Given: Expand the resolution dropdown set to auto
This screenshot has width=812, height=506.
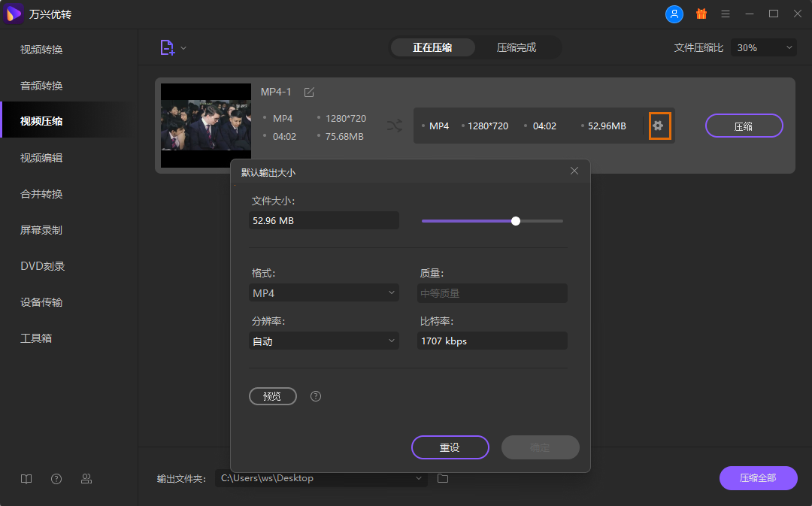Looking at the screenshot, I should pyautogui.click(x=324, y=341).
